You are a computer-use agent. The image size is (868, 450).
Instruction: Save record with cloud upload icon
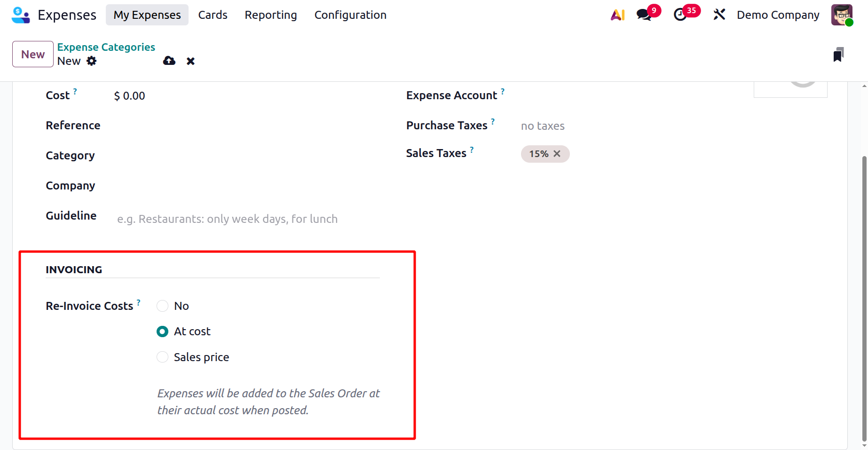click(169, 61)
